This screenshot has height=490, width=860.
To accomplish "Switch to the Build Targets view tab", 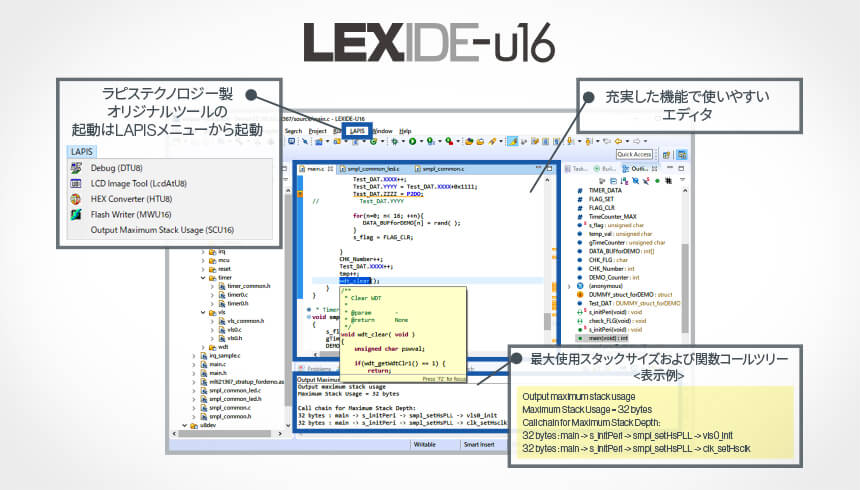I will tap(605, 169).
